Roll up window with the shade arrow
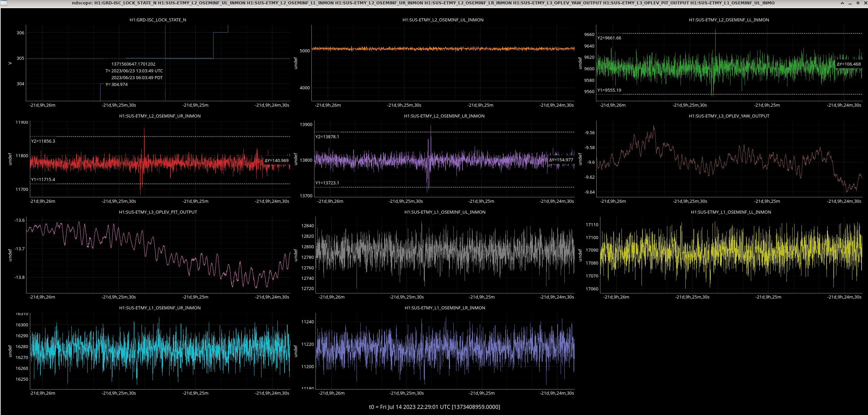The image size is (868, 415). (842, 3)
